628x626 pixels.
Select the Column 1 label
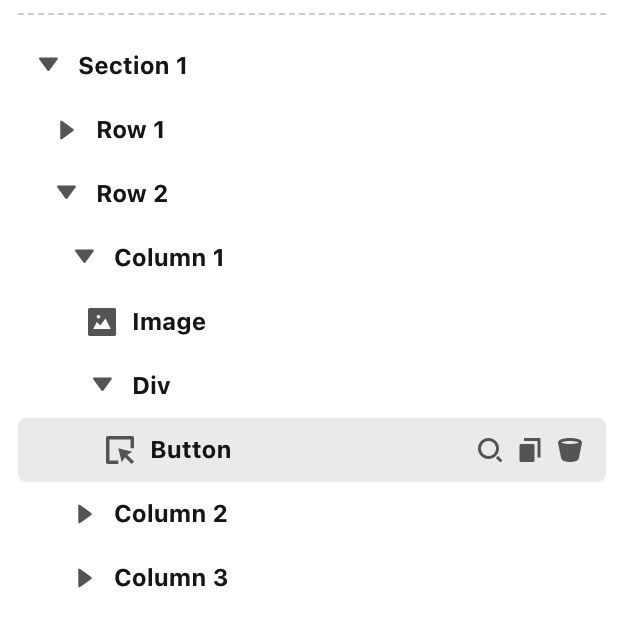(x=169, y=258)
